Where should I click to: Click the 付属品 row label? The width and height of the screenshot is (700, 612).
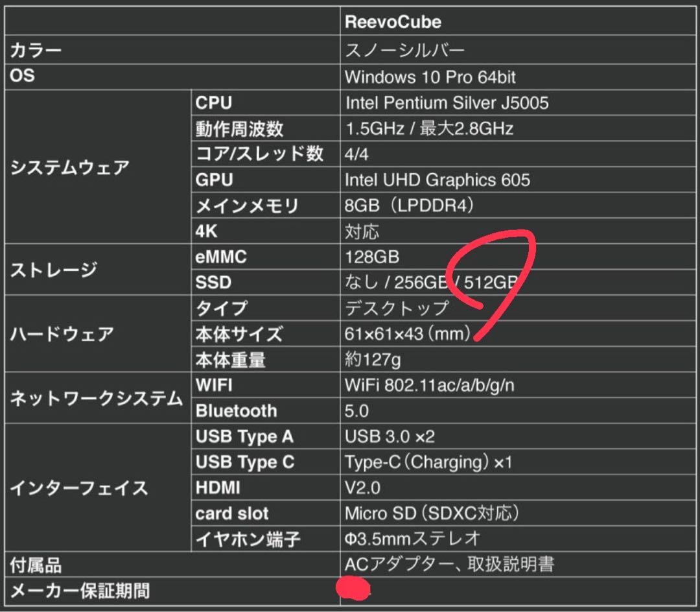36,565
